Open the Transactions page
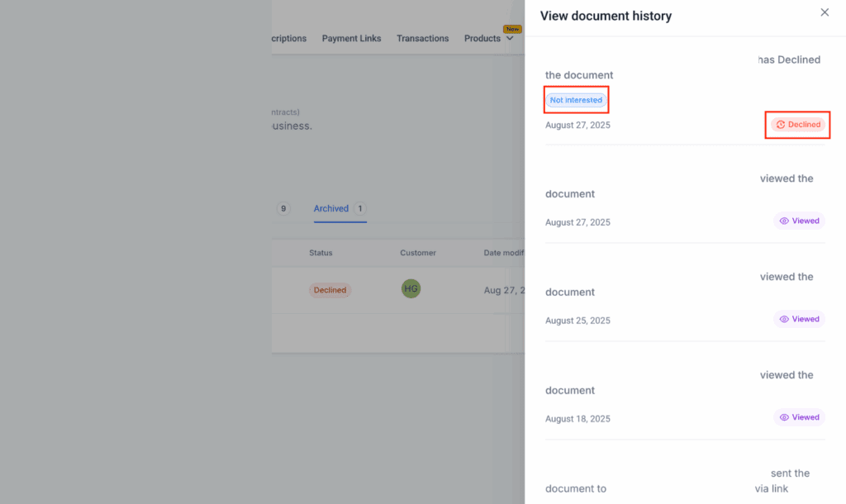This screenshot has height=504, width=846. [x=422, y=38]
